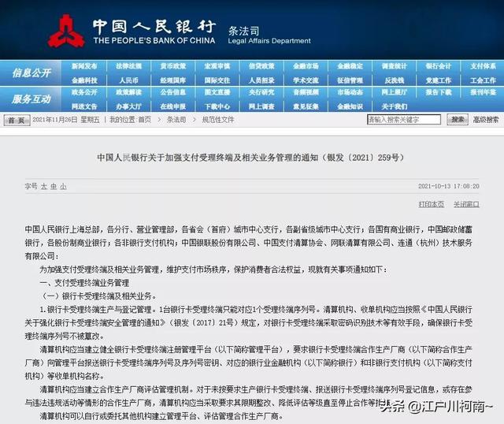Viewport: 504px width, 424px height.
Task: Open the 信贷政策 menu item
Action: [x=261, y=66]
